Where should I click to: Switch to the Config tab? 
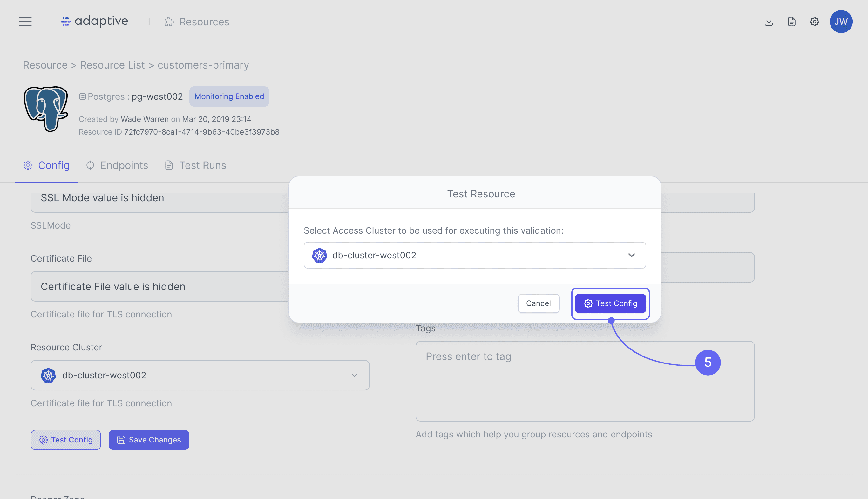coord(46,165)
